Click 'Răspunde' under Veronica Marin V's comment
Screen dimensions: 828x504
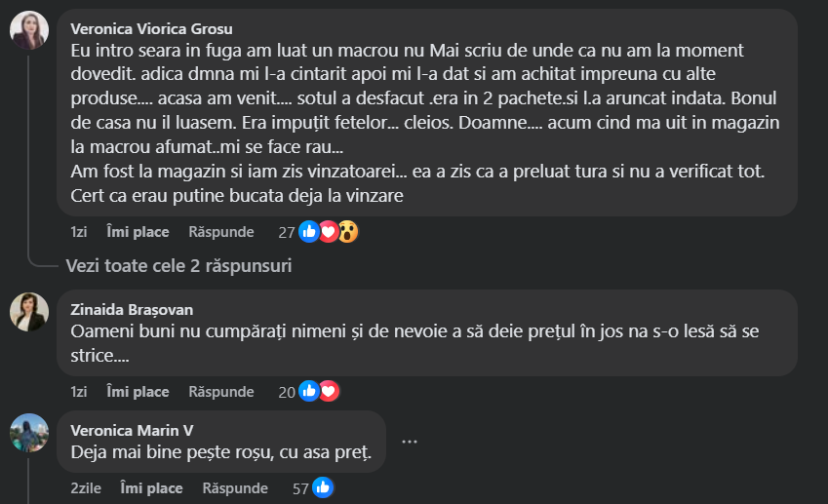click(235, 487)
